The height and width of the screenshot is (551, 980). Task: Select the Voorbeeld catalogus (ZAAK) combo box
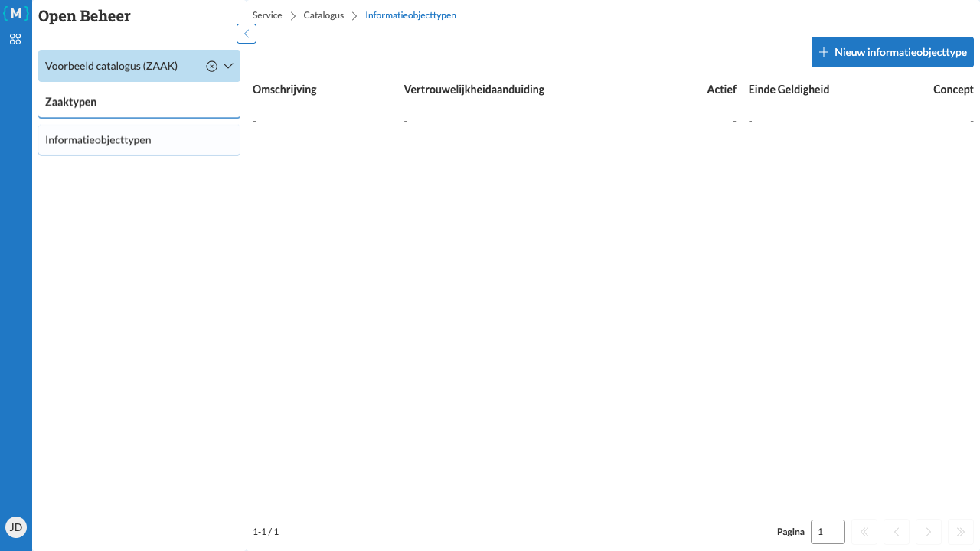[139, 66]
